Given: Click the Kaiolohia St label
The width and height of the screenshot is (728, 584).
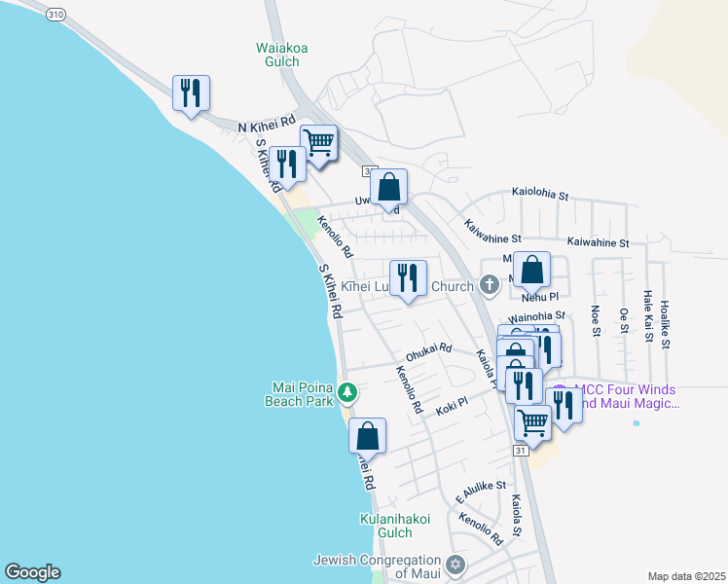Looking at the screenshot, I should pos(540,193).
